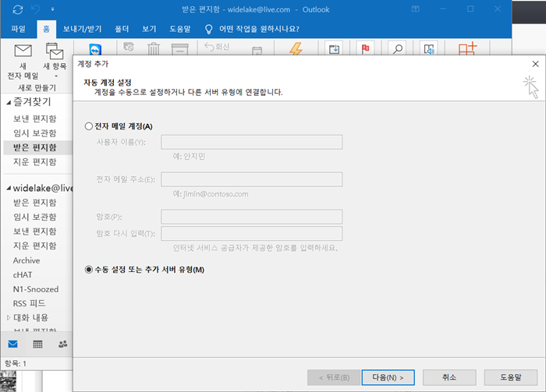Click the Search magnifier icon in ribbon
Viewport: 546px width, 392px height.
pyautogui.click(x=398, y=49)
